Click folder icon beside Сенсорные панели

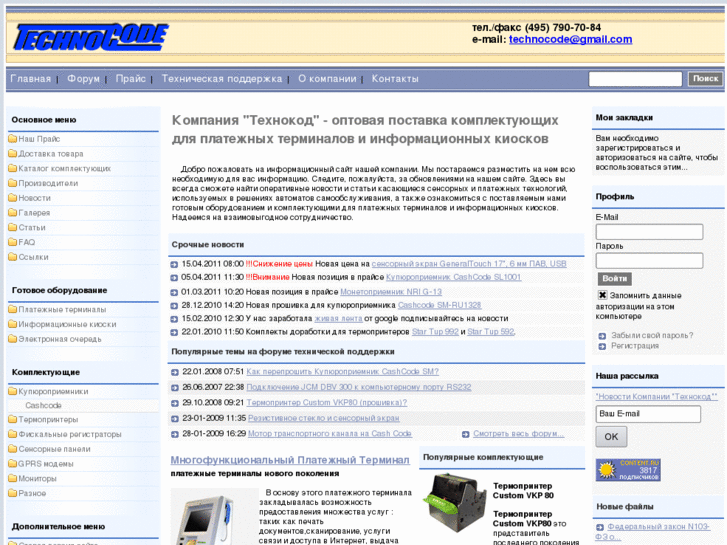tap(13, 449)
